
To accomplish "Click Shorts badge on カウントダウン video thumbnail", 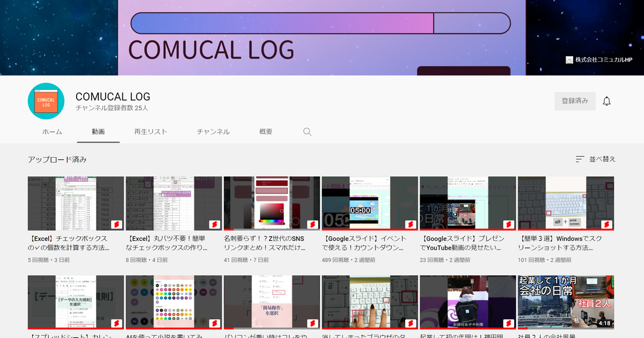I will tap(411, 224).
